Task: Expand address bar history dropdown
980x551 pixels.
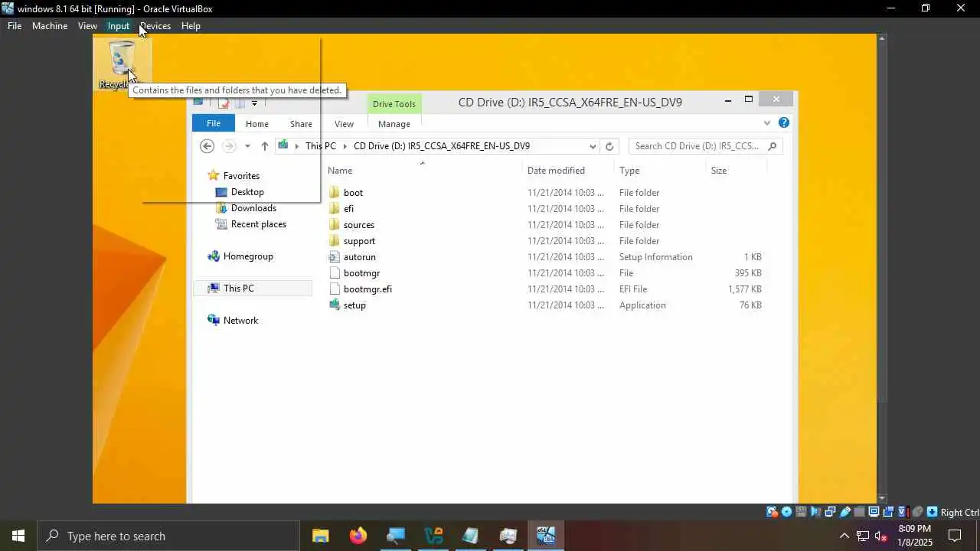Action: [593, 146]
